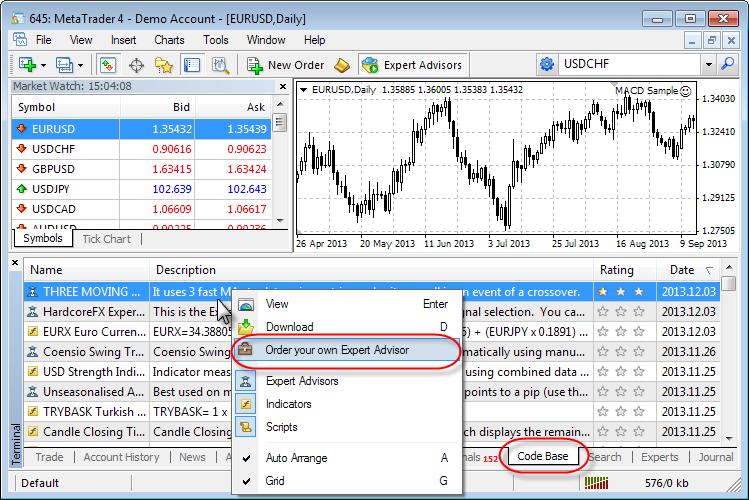Click the gear icon beside the USDCHF box
This screenshot has height=500, width=749.
coord(546,64)
